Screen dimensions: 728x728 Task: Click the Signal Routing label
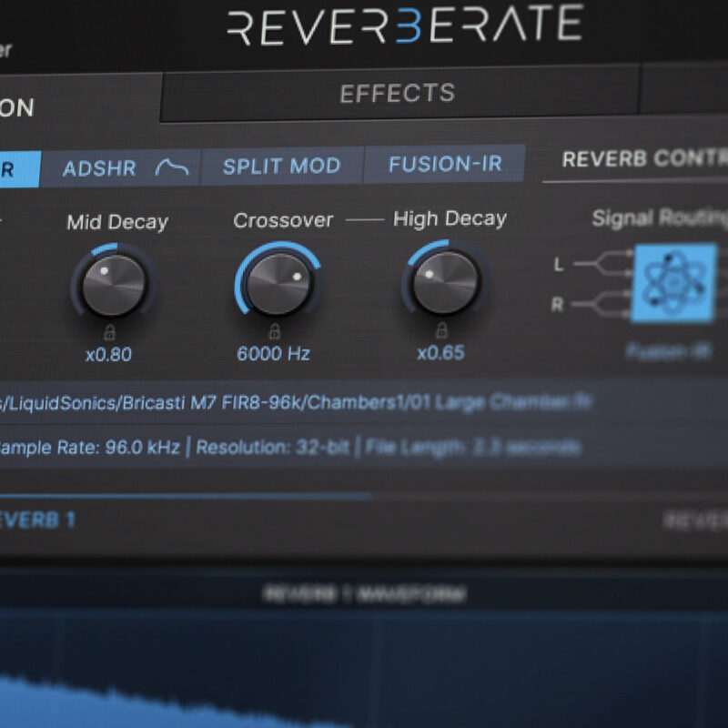tap(659, 217)
